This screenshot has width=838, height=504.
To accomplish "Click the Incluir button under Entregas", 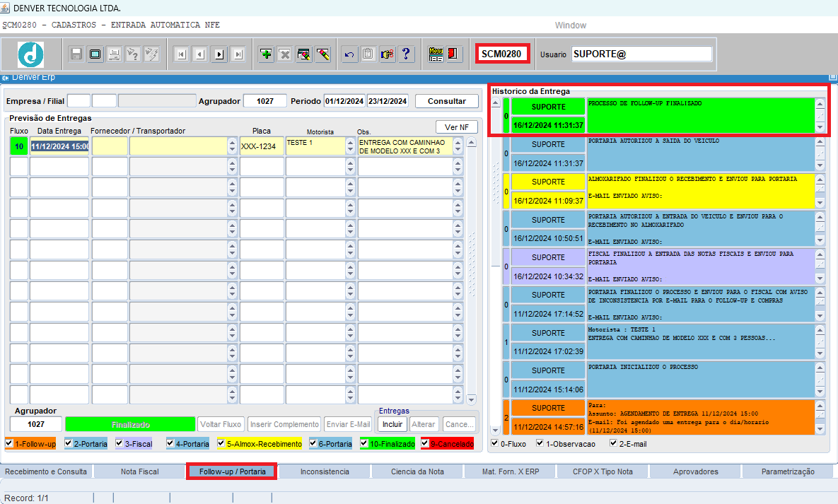I will pyautogui.click(x=392, y=424).
